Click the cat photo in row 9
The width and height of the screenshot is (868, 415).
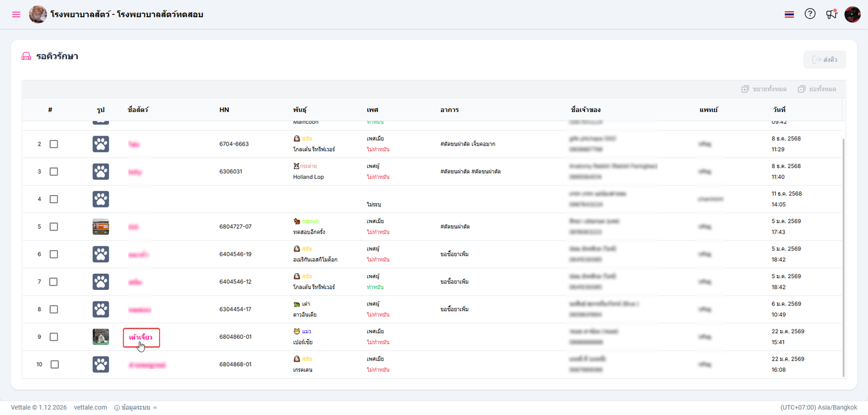(100, 337)
